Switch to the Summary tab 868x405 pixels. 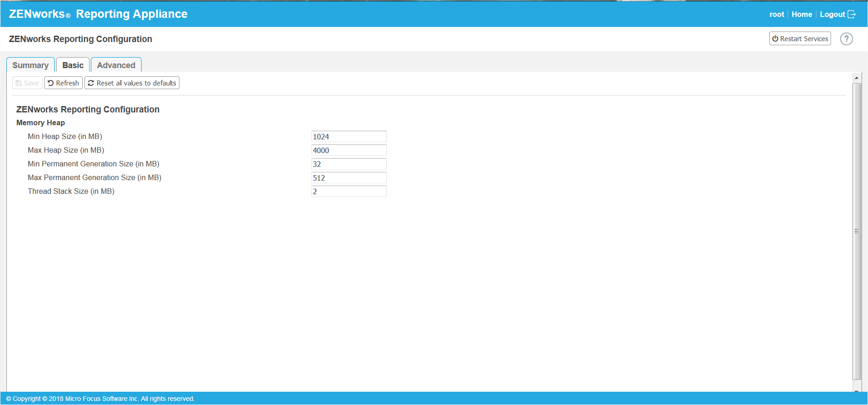pyautogui.click(x=31, y=65)
